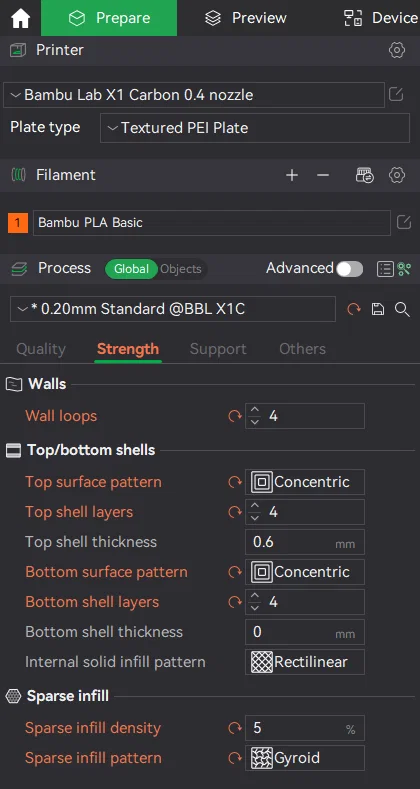Expand the Sparse infill pattern dropdown
This screenshot has width=420, height=789.
pos(305,758)
